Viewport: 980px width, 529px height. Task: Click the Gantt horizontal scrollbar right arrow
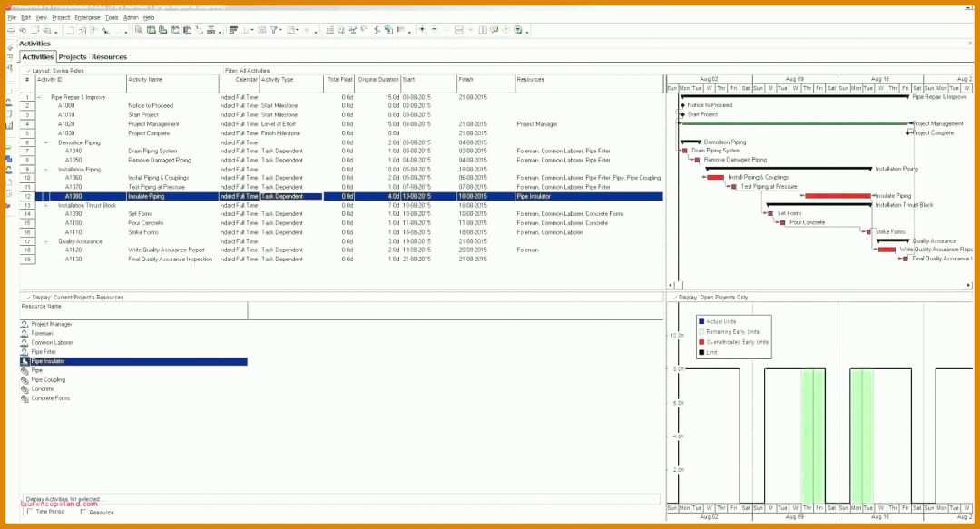969,285
